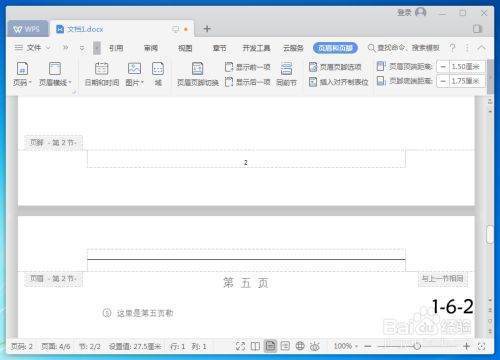This screenshot has height=360, width=500.
Task: Zoom in with the plus button
Action: click(466, 347)
